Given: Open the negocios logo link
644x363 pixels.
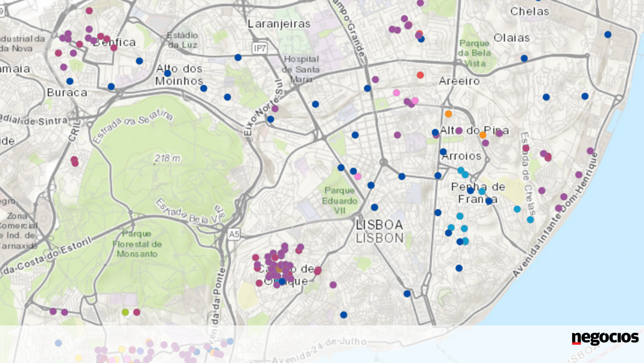Looking at the screenshot, I should (x=605, y=338).
